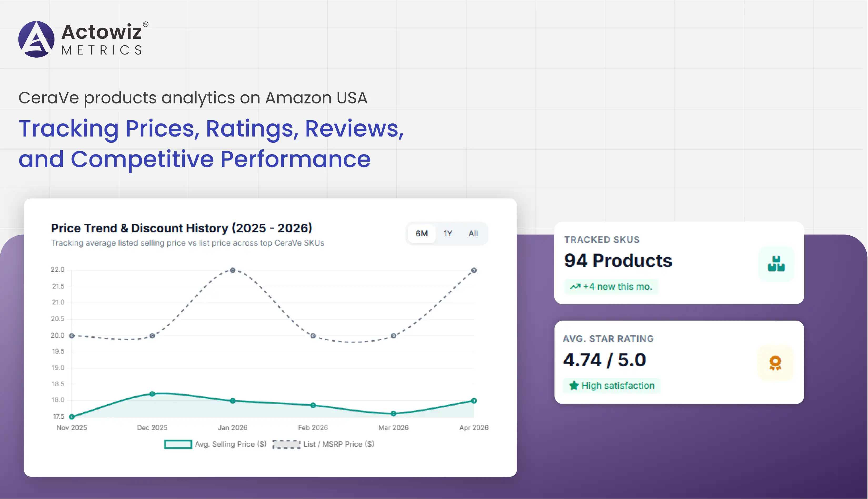Toggle Avg. Selling Price legend swatch
868x499 pixels.
178,444
